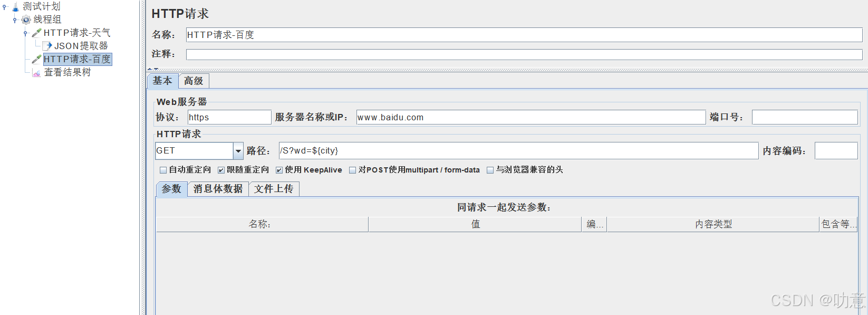Click the 端口号 input field
868x315 pixels.
(805, 117)
